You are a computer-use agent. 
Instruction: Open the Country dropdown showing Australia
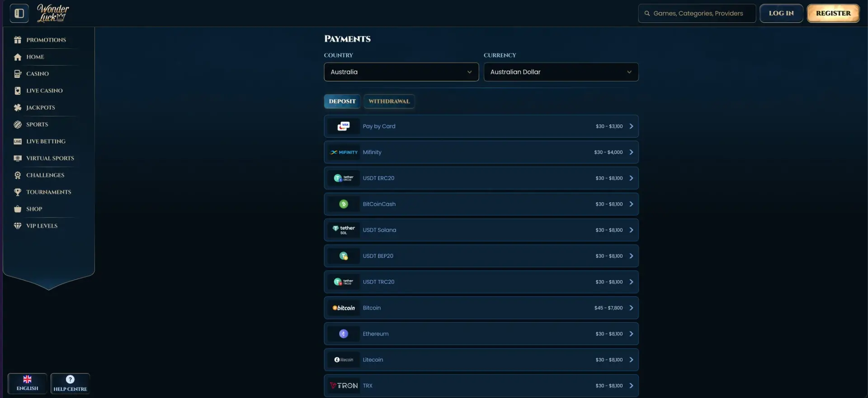[401, 72]
